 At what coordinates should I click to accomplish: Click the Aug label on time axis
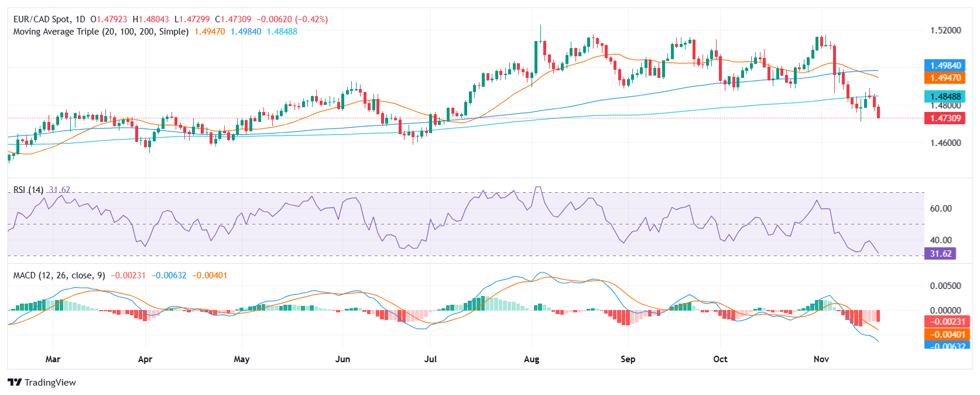pyautogui.click(x=532, y=359)
